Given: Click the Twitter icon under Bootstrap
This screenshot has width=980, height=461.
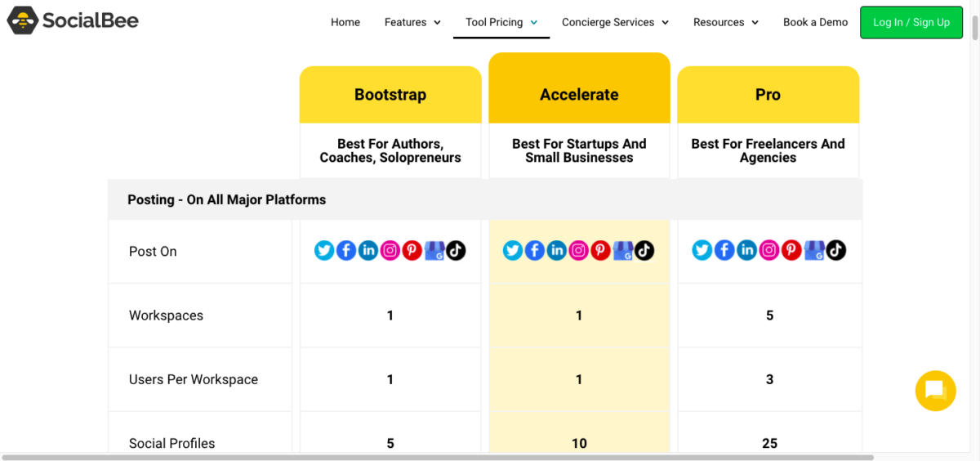Looking at the screenshot, I should [324, 250].
